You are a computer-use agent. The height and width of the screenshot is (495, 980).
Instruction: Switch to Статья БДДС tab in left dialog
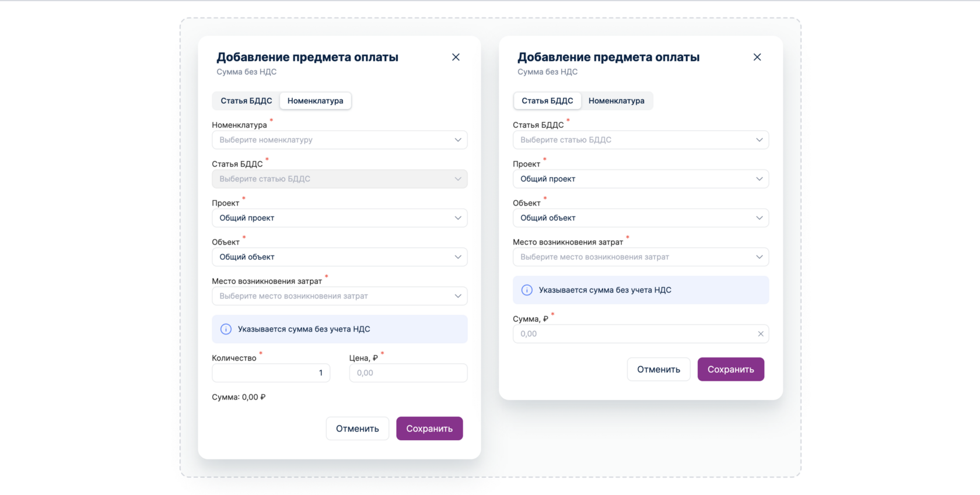click(x=246, y=101)
